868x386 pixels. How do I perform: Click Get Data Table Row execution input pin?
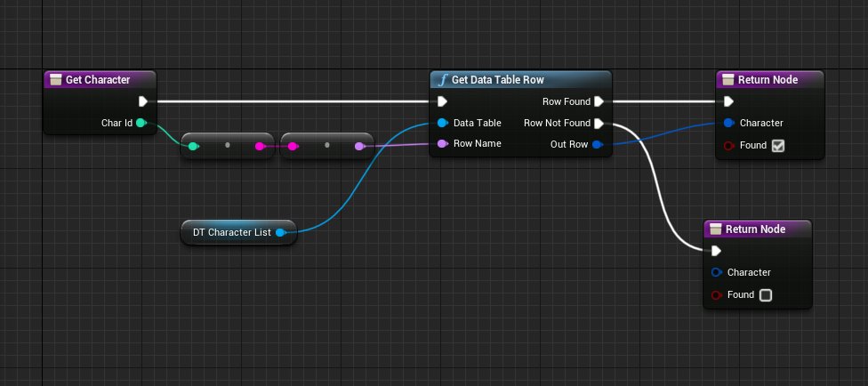[442, 101]
